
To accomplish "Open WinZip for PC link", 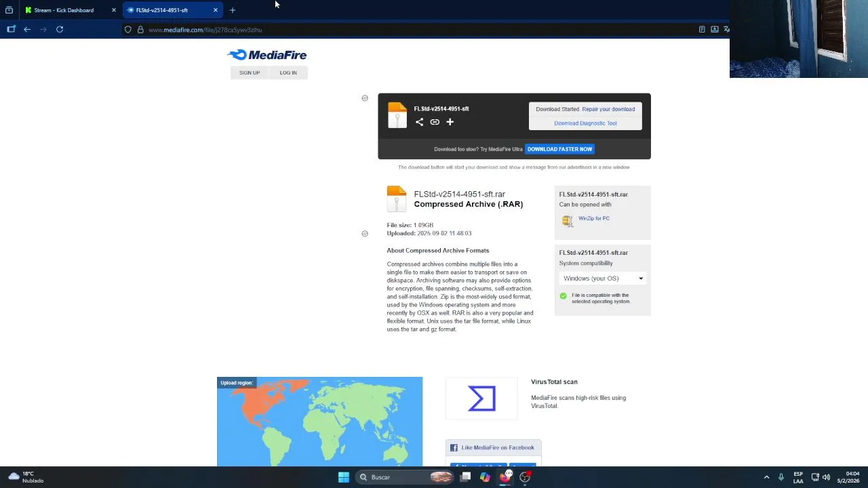I will (594, 218).
